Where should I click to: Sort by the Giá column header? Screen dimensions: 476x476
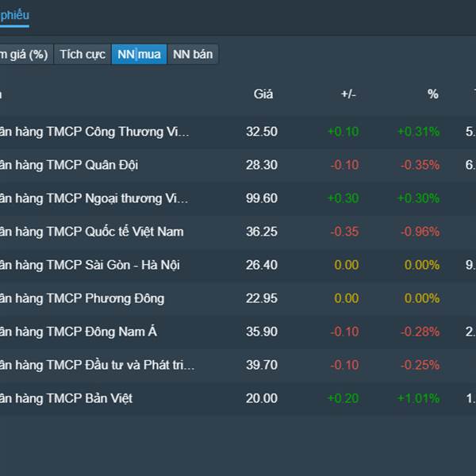tap(263, 94)
